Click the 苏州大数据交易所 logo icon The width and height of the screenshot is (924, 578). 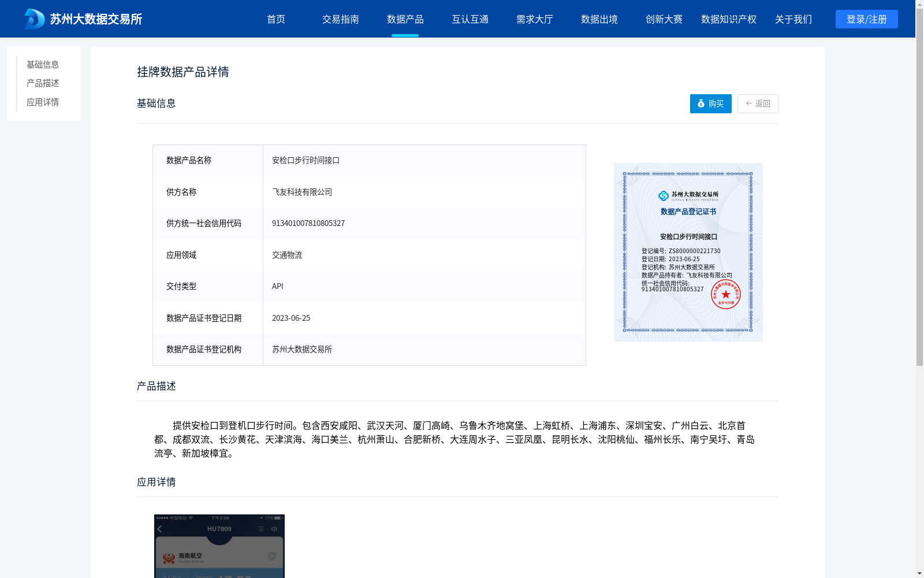tap(34, 19)
